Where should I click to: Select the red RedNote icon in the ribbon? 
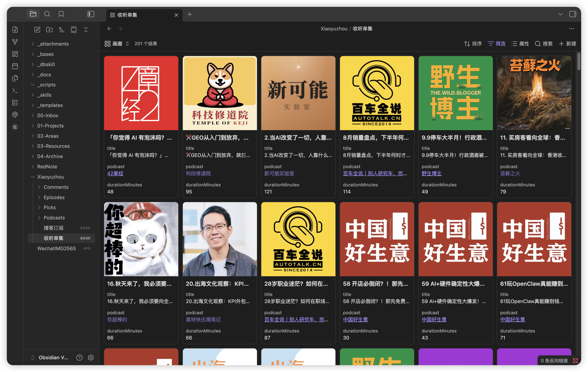pyautogui.click(x=15, y=127)
